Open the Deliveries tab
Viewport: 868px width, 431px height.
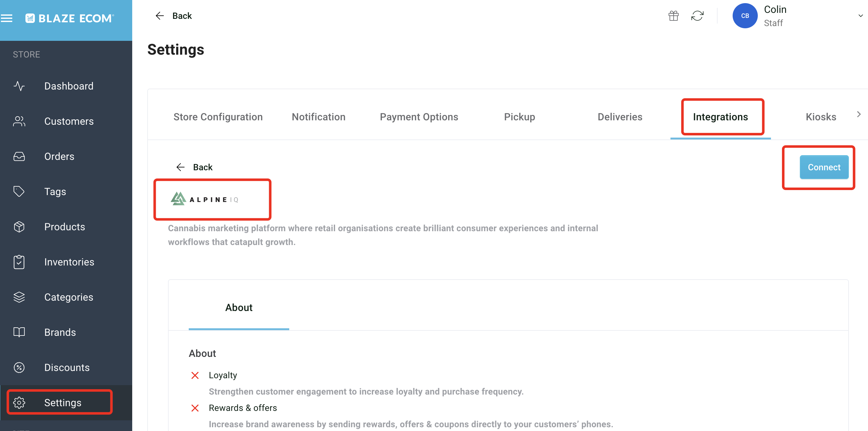tap(620, 117)
